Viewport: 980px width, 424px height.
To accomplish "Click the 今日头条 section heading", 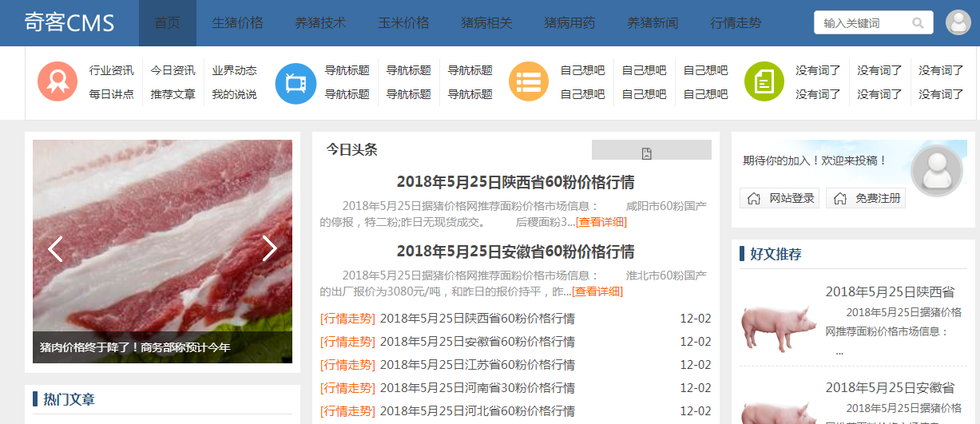I will tap(351, 149).
